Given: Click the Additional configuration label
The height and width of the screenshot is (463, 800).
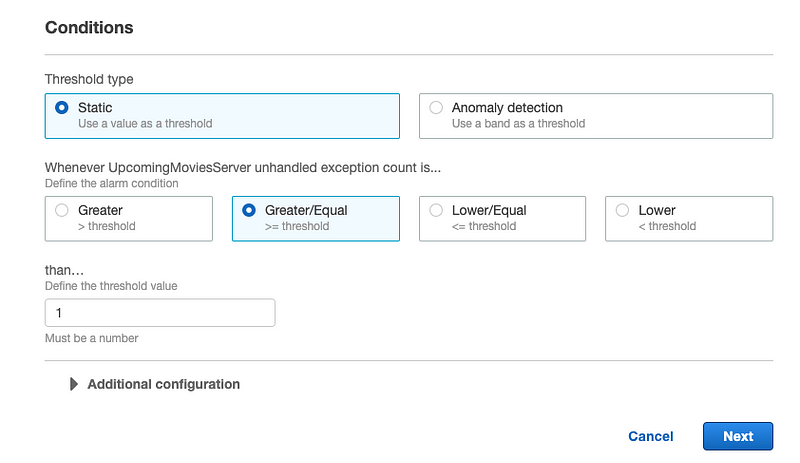Looking at the screenshot, I should [163, 384].
